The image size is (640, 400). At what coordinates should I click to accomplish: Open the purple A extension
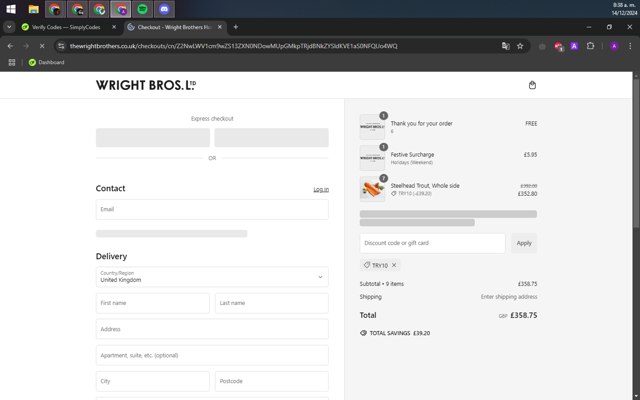[574, 46]
